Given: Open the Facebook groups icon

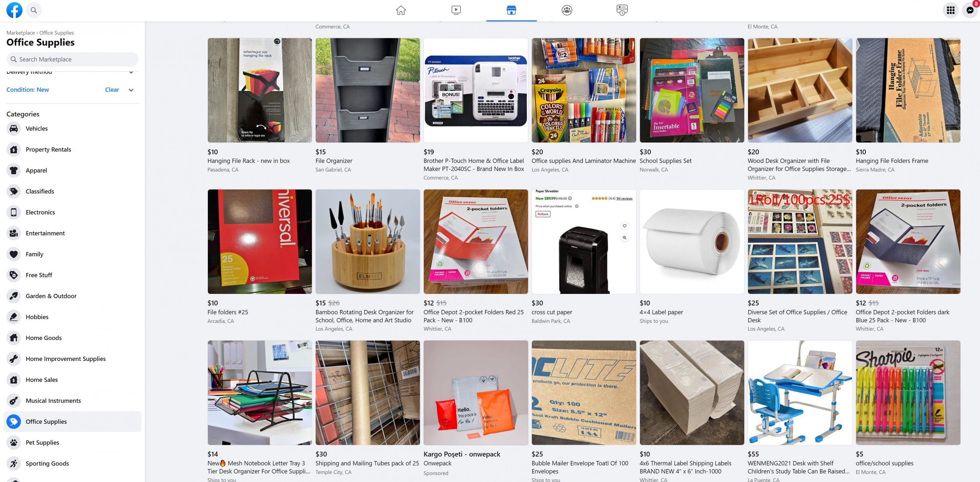Looking at the screenshot, I should pyautogui.click(x=567, y=10).
